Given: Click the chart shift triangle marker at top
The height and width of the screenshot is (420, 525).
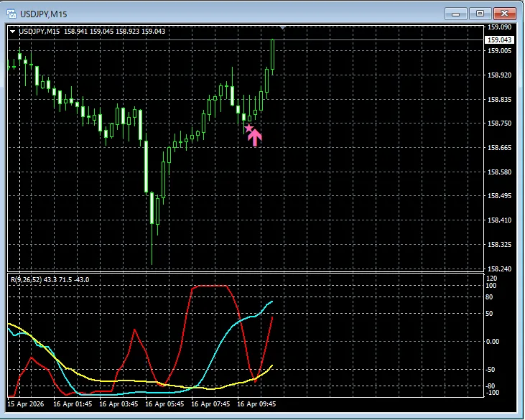Looking at the screenshot, I should [283, 28].
